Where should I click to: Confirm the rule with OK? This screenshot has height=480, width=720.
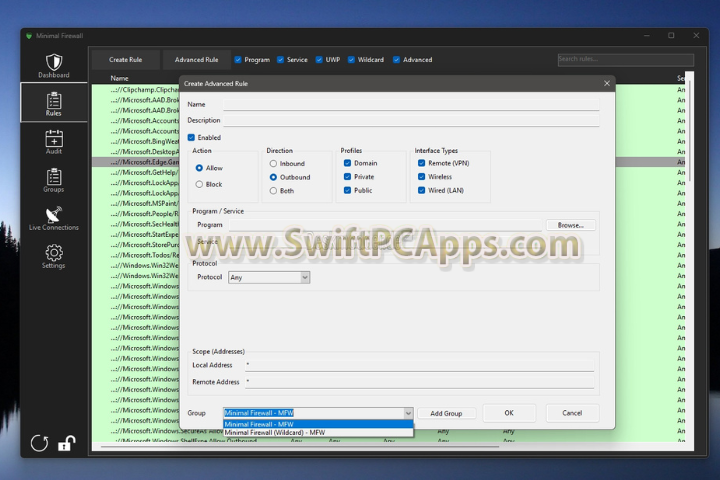pos(509,413)
